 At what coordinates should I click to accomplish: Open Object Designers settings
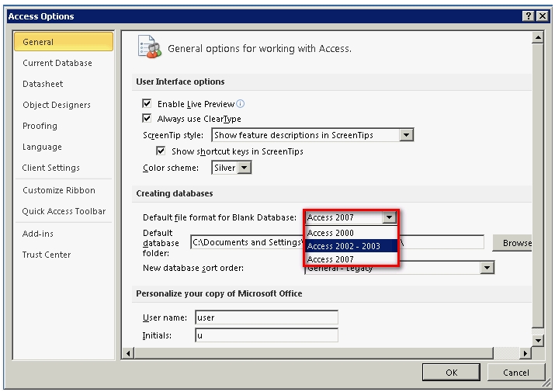(x=64, y=105)
